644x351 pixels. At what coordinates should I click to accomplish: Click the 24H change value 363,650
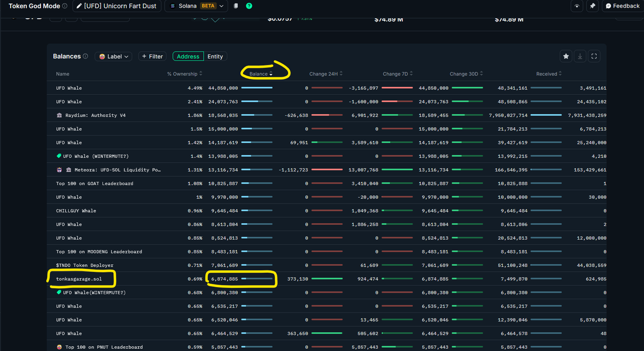298,333
